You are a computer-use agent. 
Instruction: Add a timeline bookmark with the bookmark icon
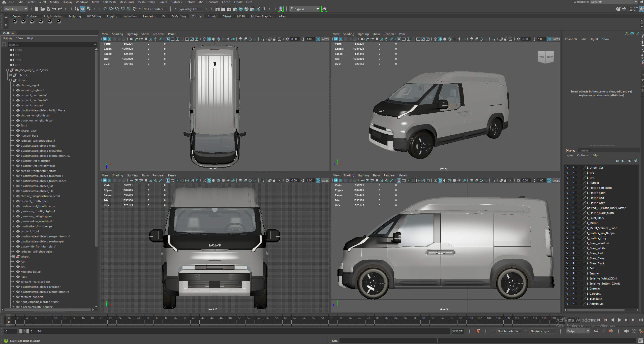[x=478, y=331]
